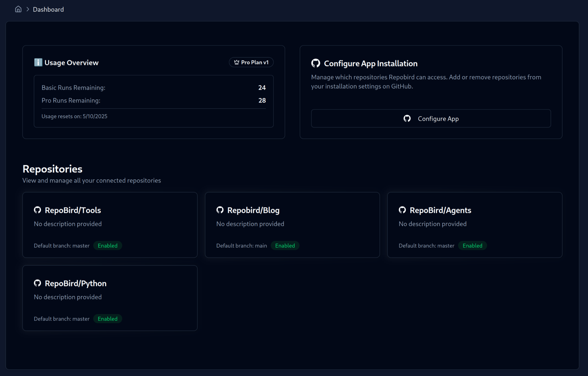
Task: Select the Pro Plan v1 badge
Action: point(251,62)
